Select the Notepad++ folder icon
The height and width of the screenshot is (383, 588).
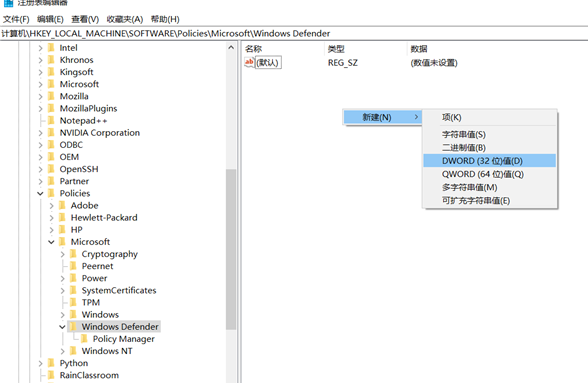point(51,120)
